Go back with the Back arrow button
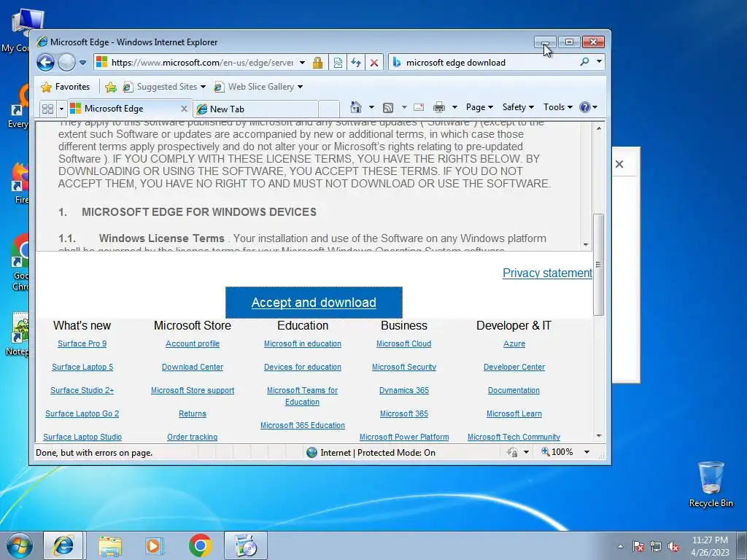 [46, 63]
